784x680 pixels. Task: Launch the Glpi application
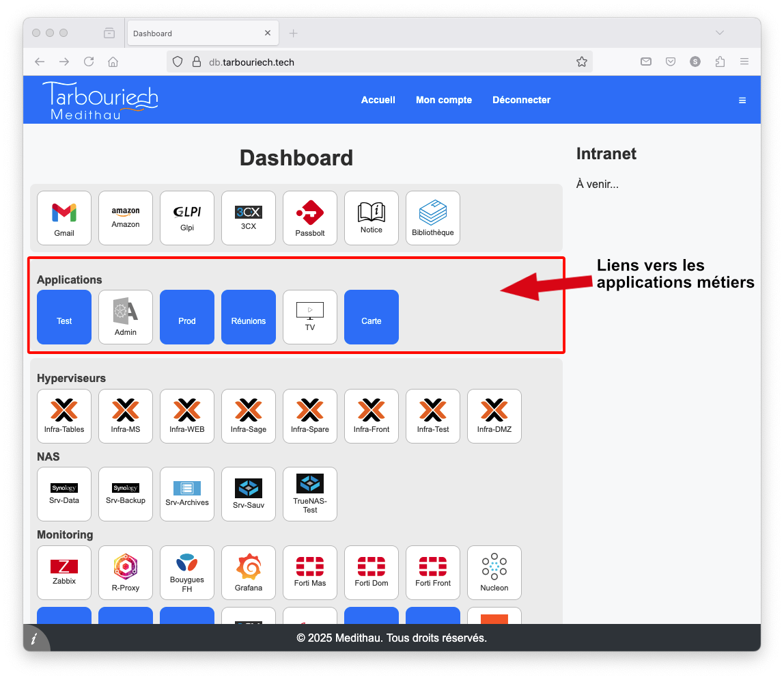click(186, 217)
